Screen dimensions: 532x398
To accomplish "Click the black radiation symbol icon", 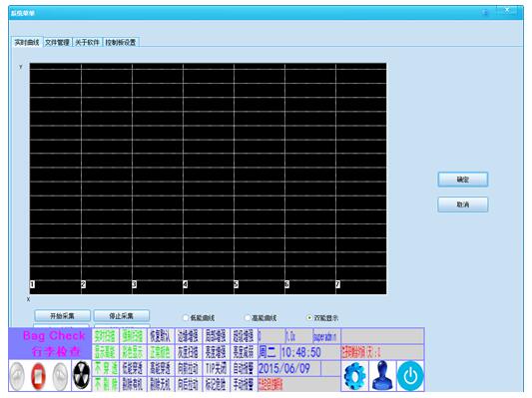I will tap(82, 375).
